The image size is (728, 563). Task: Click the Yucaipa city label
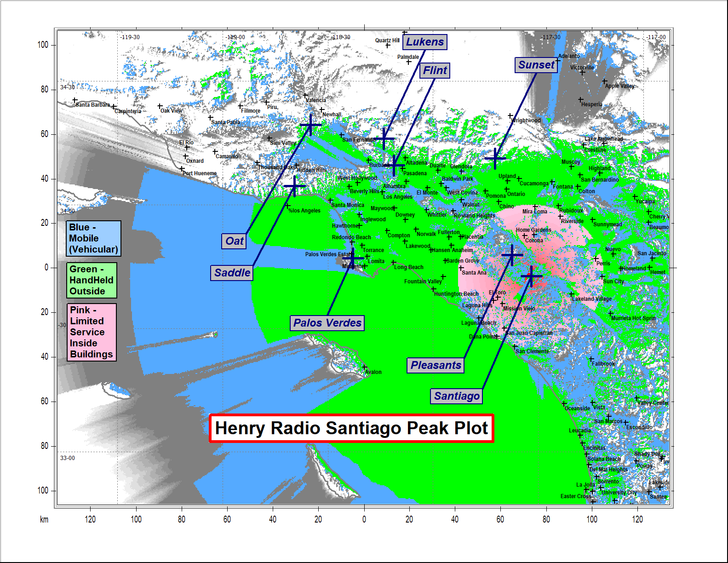[645, 201]
